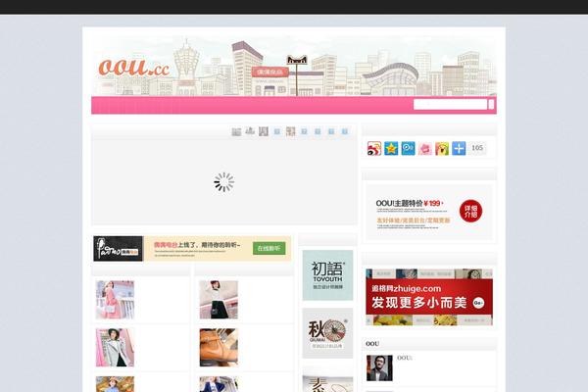Open the pink coat girl product thumbnail
This screenshot has height=392, width=588.
[115, 300]
